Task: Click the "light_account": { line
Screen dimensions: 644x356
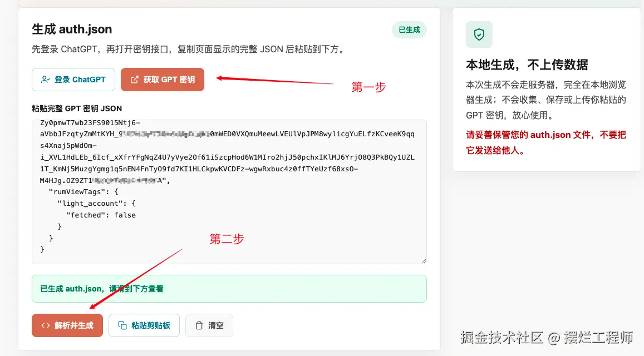Action: tap(96, 203)
